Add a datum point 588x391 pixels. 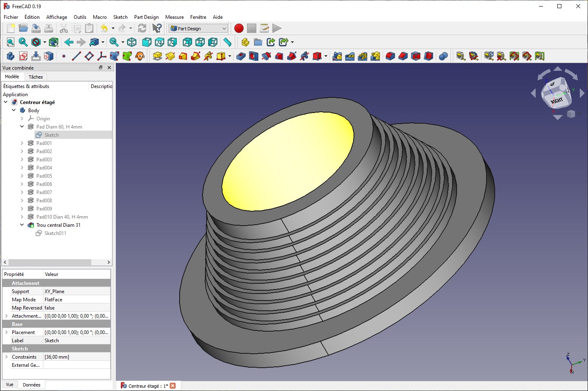tap(64, 56)
